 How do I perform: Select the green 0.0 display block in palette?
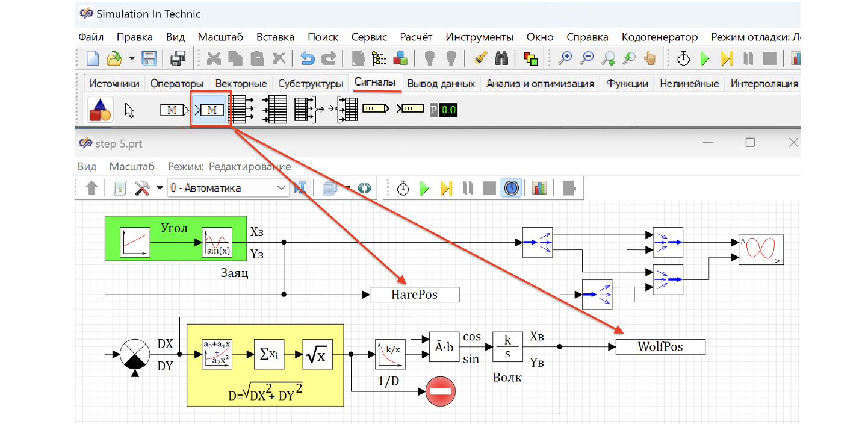[x=443, y=110]
